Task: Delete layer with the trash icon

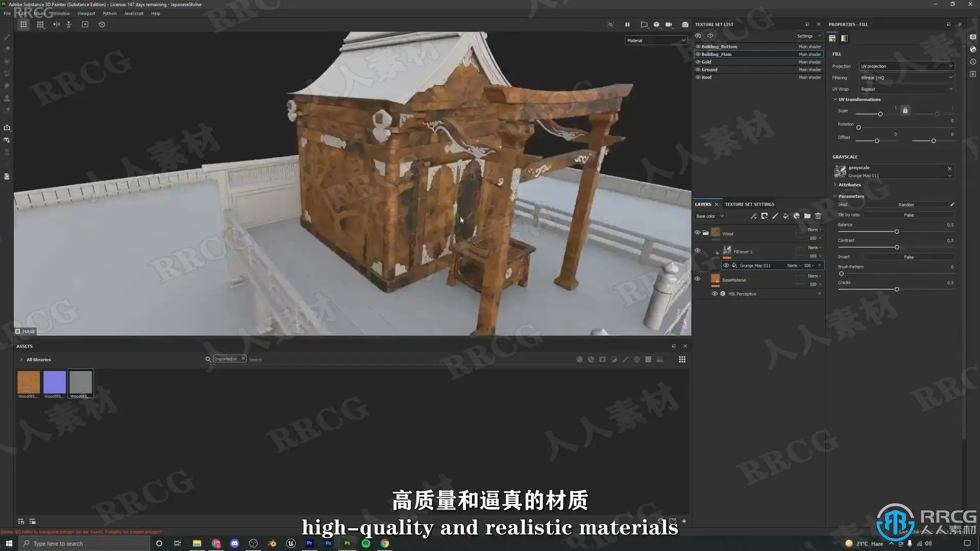Action: click(x=818, y=216)
